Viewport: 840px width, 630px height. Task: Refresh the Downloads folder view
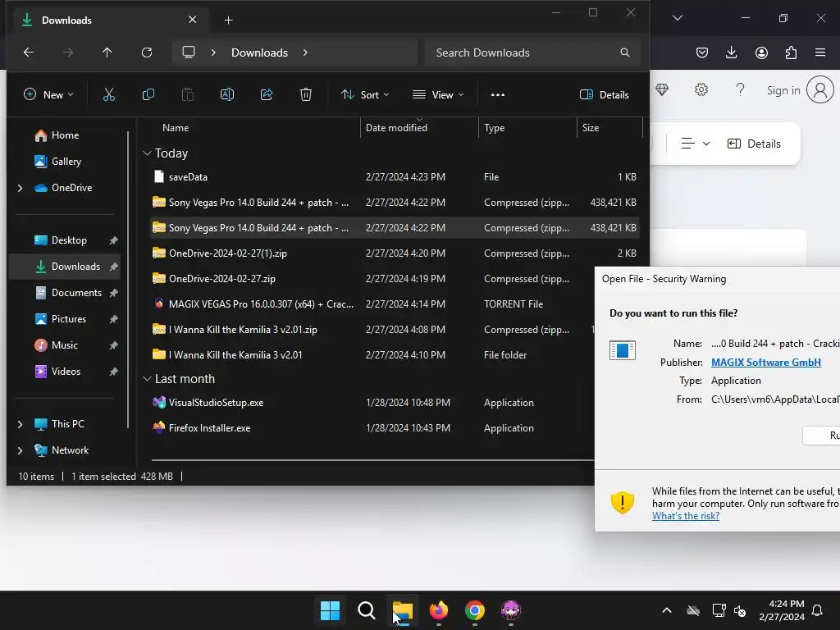[x=147, y=52]
